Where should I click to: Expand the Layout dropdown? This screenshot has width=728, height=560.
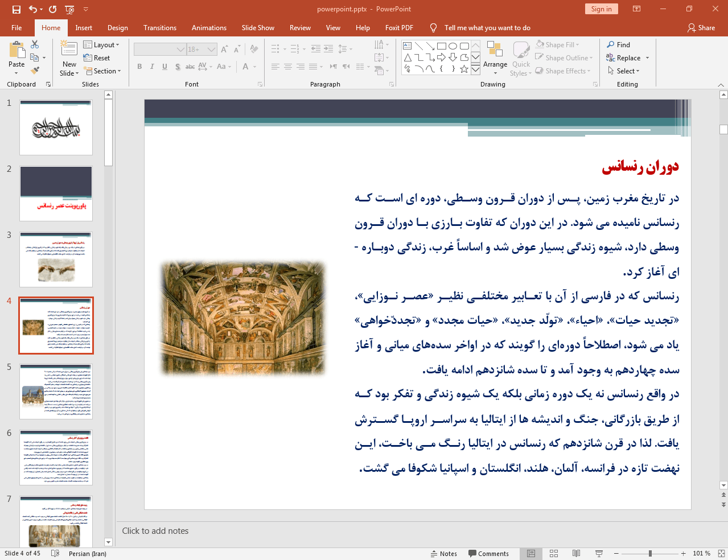coord(101,44)
